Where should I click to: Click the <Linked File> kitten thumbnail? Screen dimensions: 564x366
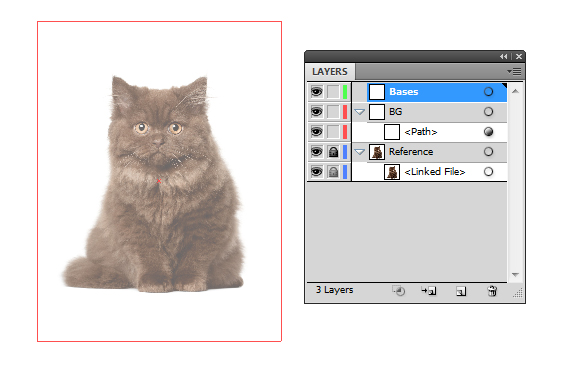tap(392, 172)
